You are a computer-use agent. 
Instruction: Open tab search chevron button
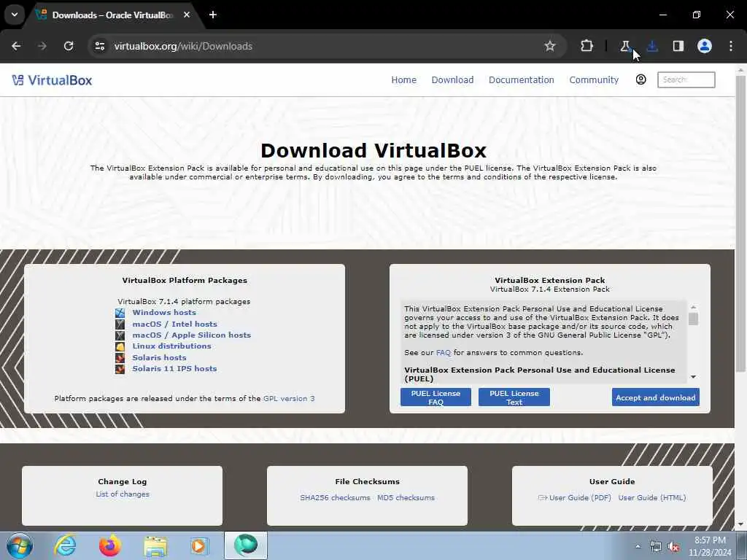(15, 15)
